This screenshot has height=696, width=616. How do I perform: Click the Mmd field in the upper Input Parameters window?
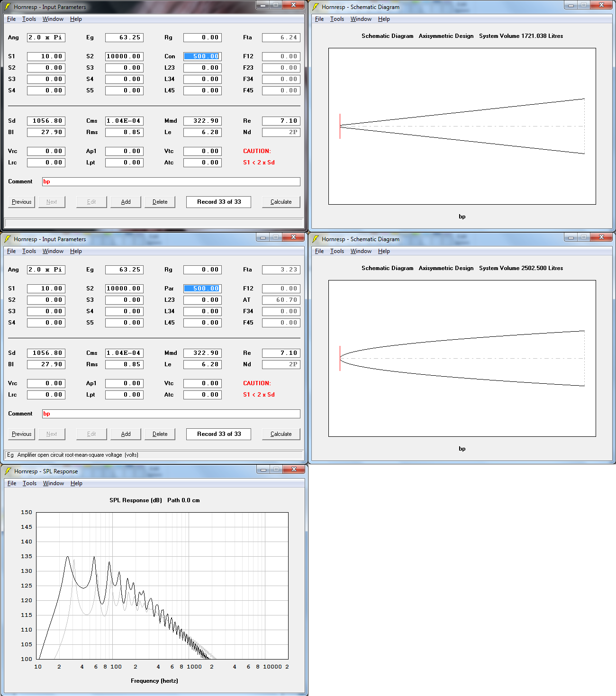coord(202,121)
